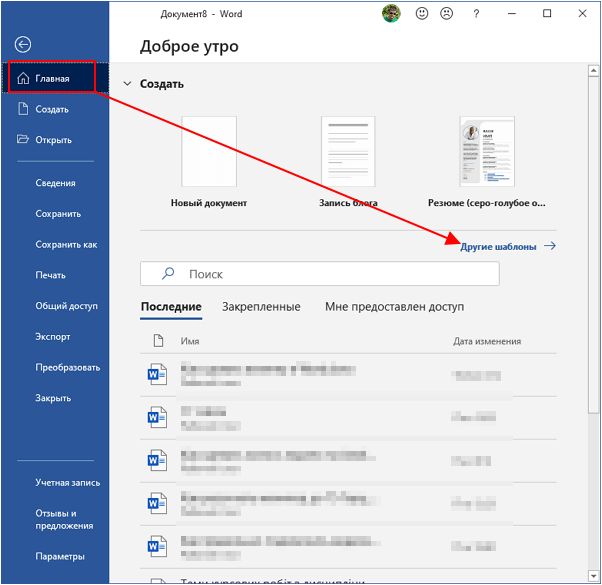Click the vertical scrollbar thumb

[594, 246]
